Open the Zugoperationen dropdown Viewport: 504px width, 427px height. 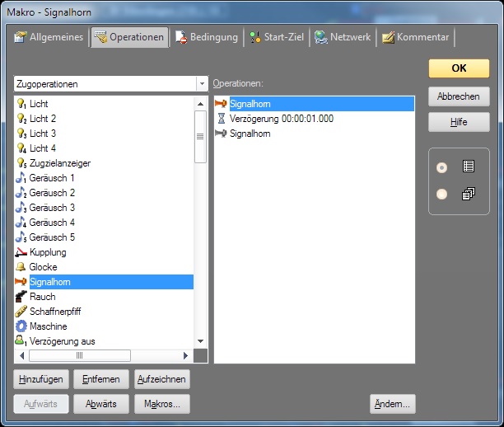[202, 83]
